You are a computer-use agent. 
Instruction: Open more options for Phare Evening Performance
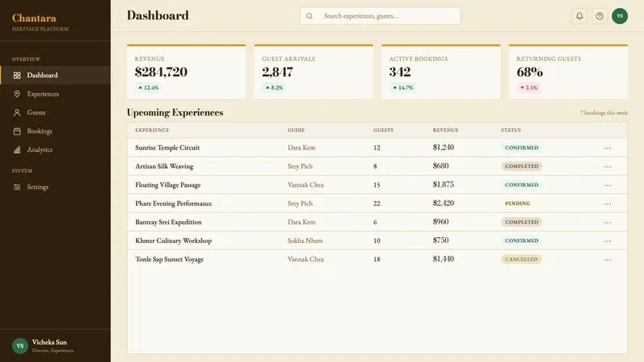(x=608, y=204)
